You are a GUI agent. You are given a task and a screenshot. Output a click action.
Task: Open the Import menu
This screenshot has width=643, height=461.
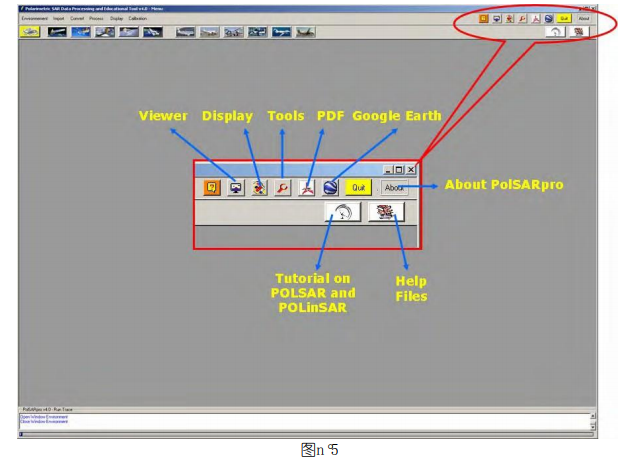(58, 18)
